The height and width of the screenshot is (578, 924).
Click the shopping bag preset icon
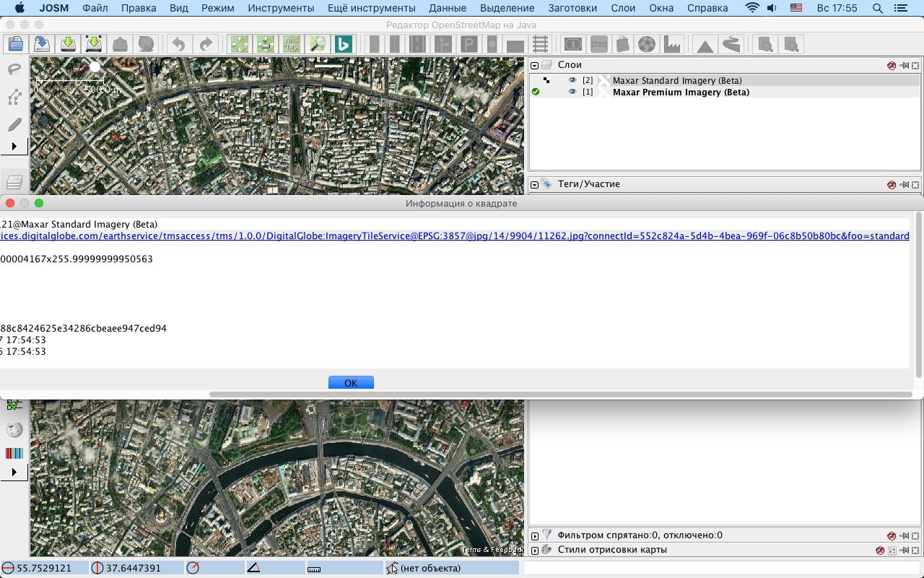pyautogui.click(x=624, y=44)
